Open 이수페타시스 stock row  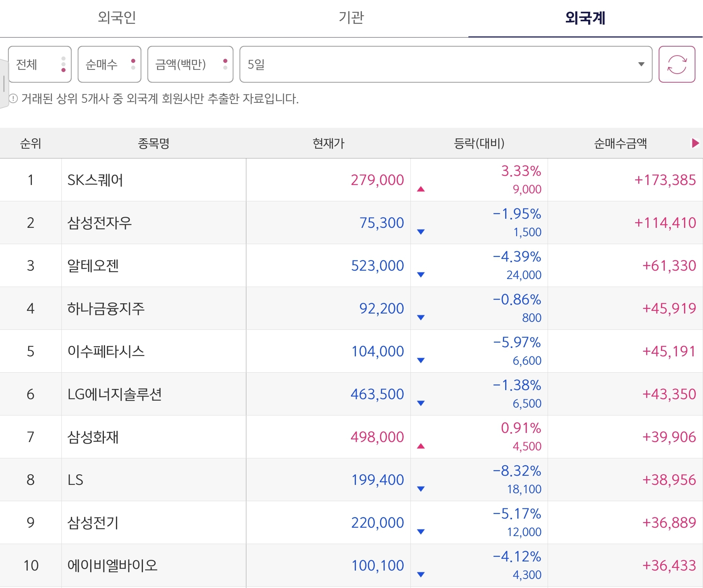click(x=351, y=351)
